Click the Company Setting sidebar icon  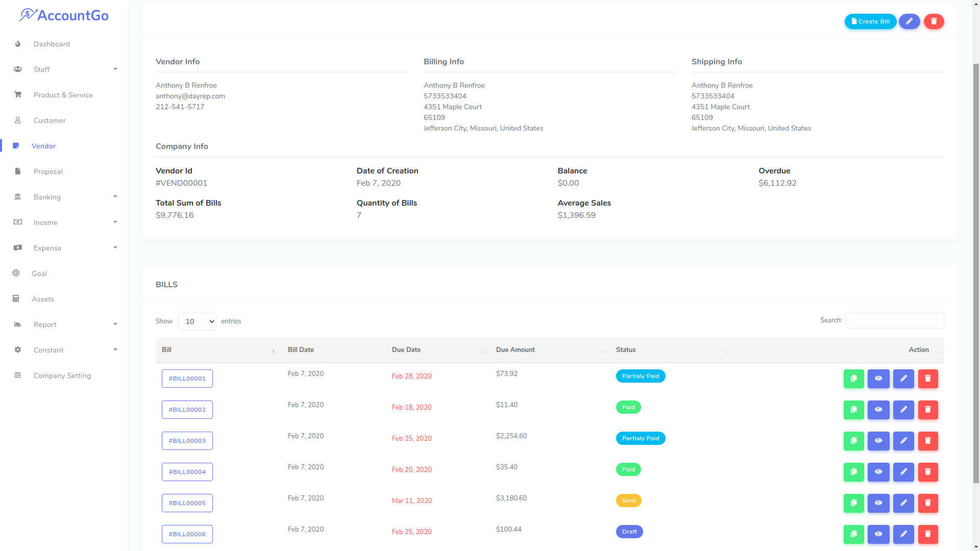point(18,375)
